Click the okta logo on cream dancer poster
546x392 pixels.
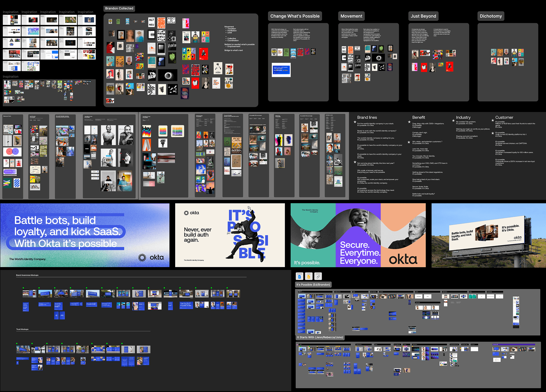(191, 213)
